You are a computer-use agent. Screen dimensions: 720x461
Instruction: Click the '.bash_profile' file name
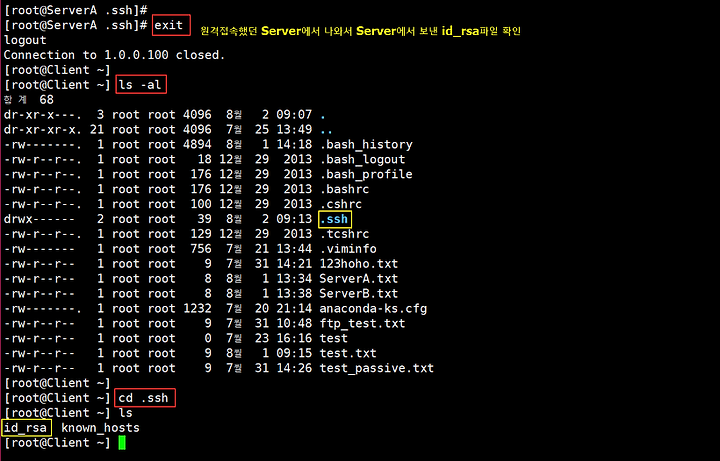tap(366, 174)
